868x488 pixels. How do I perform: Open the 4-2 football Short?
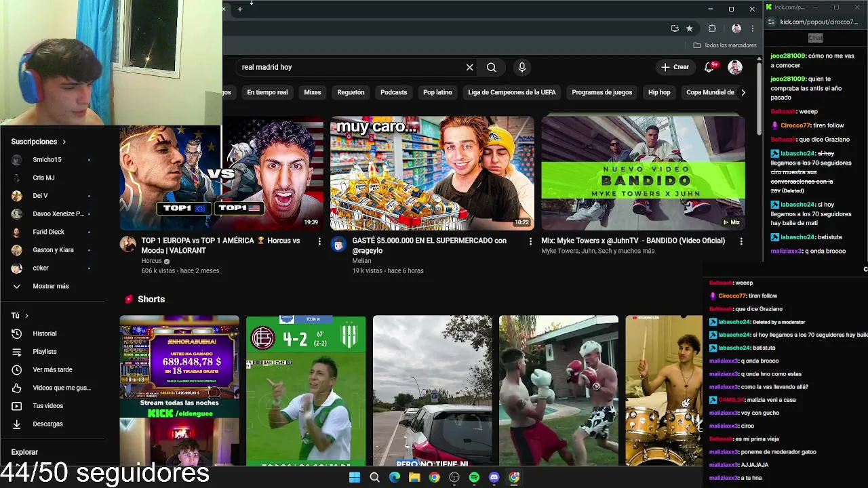pos(306,390)
